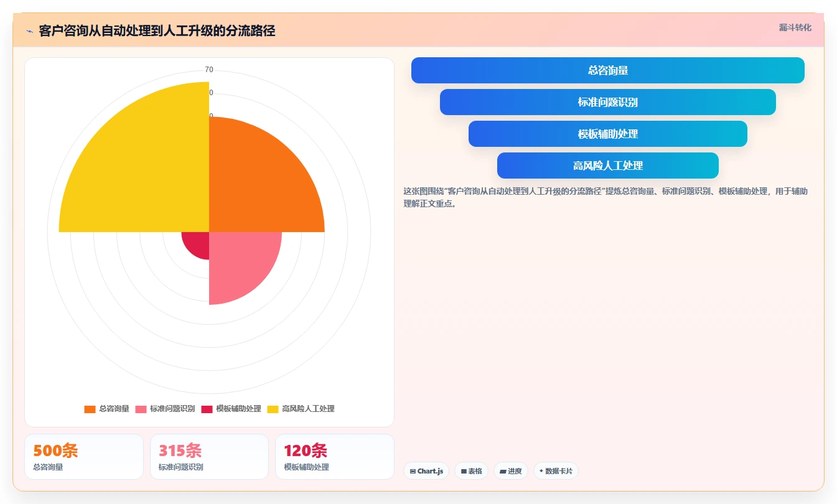Open the 315条 标准问题识别 data card
This screenshot has width=837, height=504.
pyautogui.click(x=209, y=457)
